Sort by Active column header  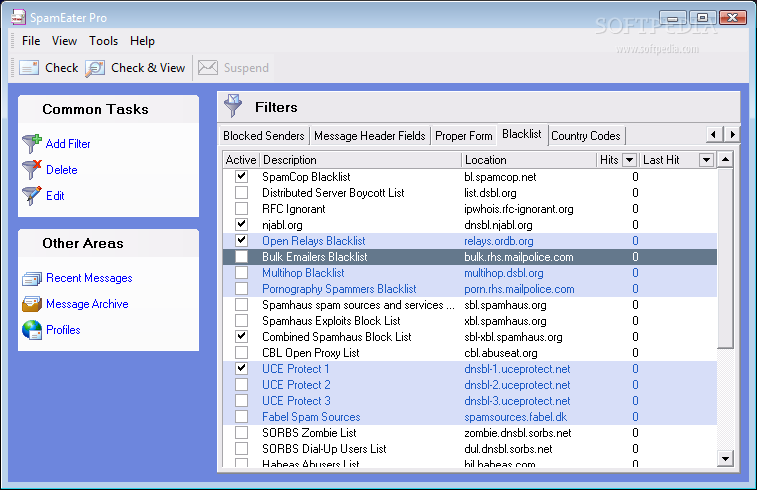[x=241, y=160]
